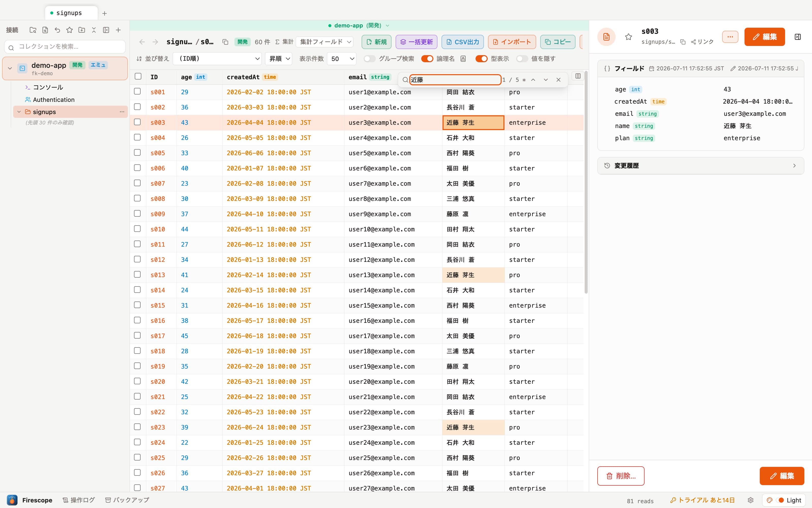Click the 集計 sigma button

click(x=284, y=42)
